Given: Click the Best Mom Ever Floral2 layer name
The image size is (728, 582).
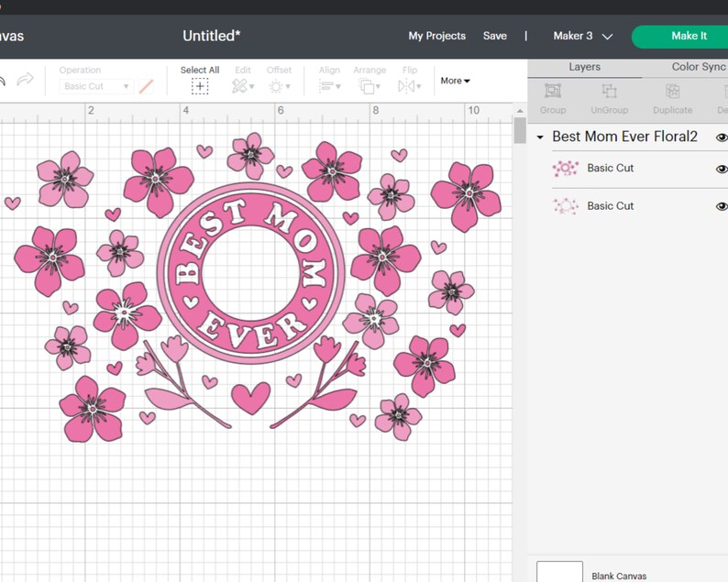Looking at the screenshot, I should coord(624,137).
